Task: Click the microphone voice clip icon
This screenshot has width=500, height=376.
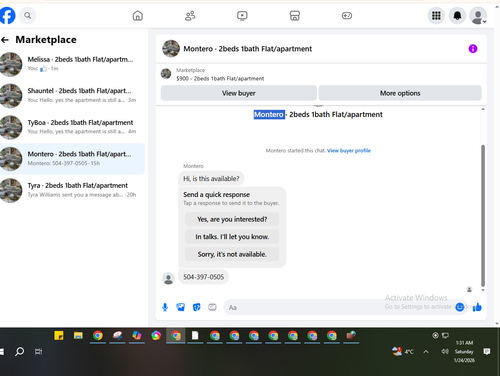Action: [165, 307]
